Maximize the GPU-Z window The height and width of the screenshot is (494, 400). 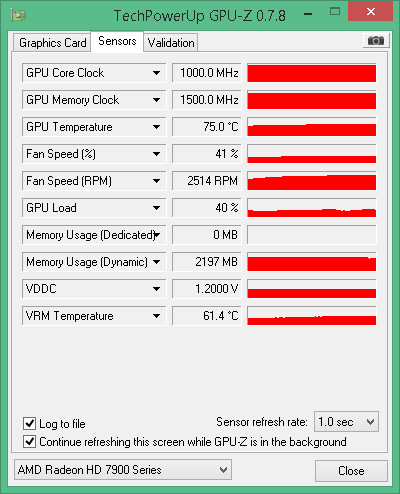335,12
